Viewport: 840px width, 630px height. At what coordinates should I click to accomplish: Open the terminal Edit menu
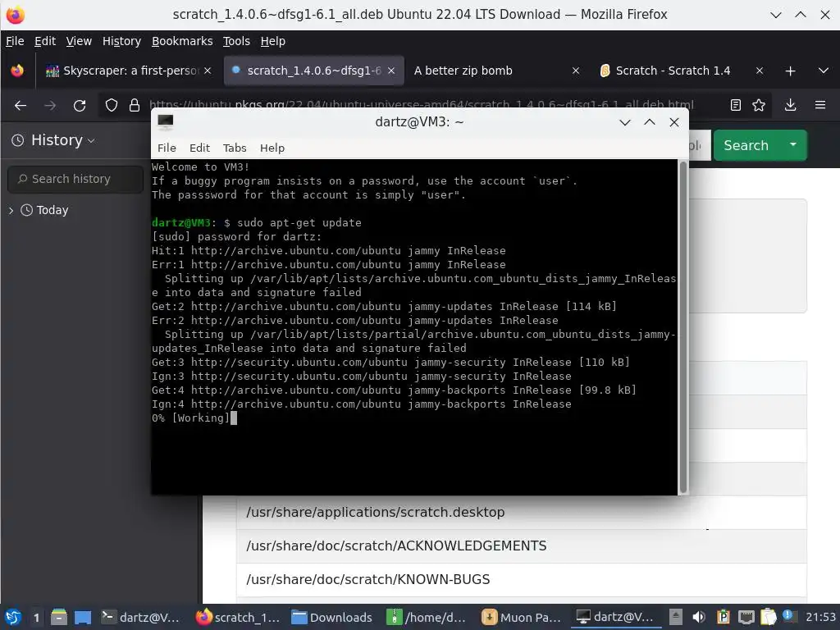tap(199, 148)
